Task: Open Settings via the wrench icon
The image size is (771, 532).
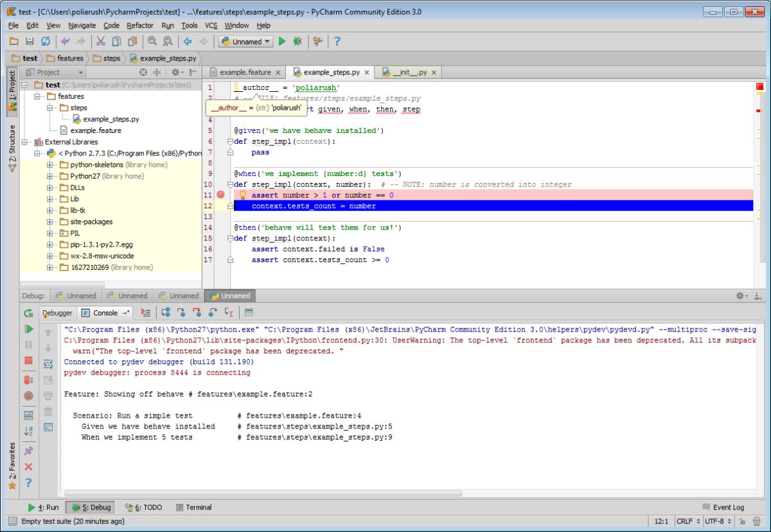Action: pos(317,41)
